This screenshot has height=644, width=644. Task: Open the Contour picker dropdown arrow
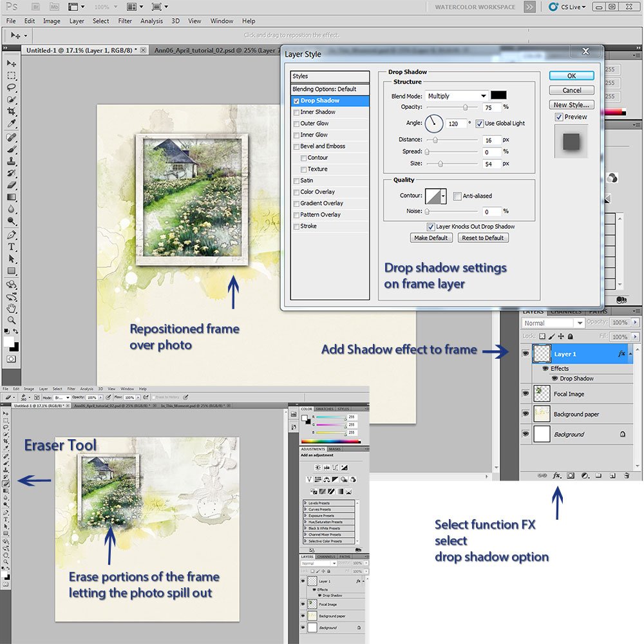(x=443, y=196)
